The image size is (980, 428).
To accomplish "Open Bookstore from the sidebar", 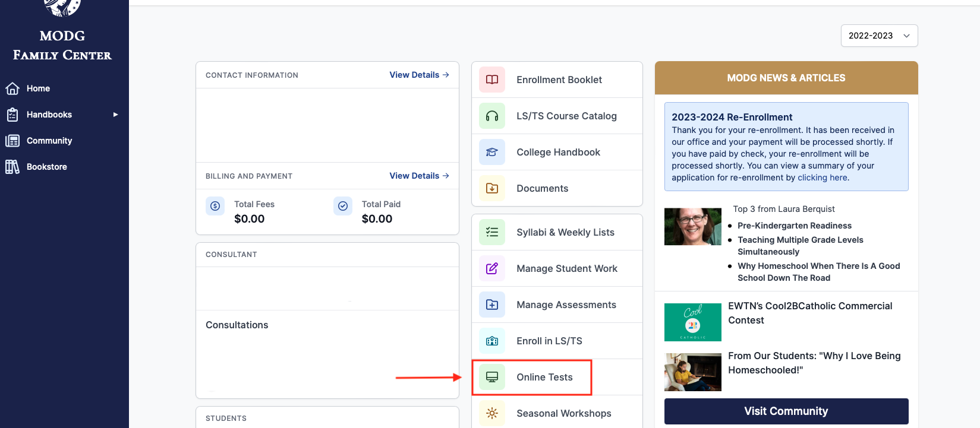I will [x=47, y=167].
